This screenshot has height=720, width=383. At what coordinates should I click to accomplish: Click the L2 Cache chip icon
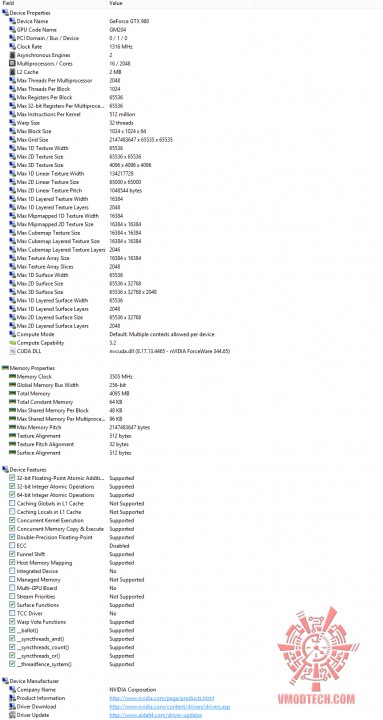(12, 72)
